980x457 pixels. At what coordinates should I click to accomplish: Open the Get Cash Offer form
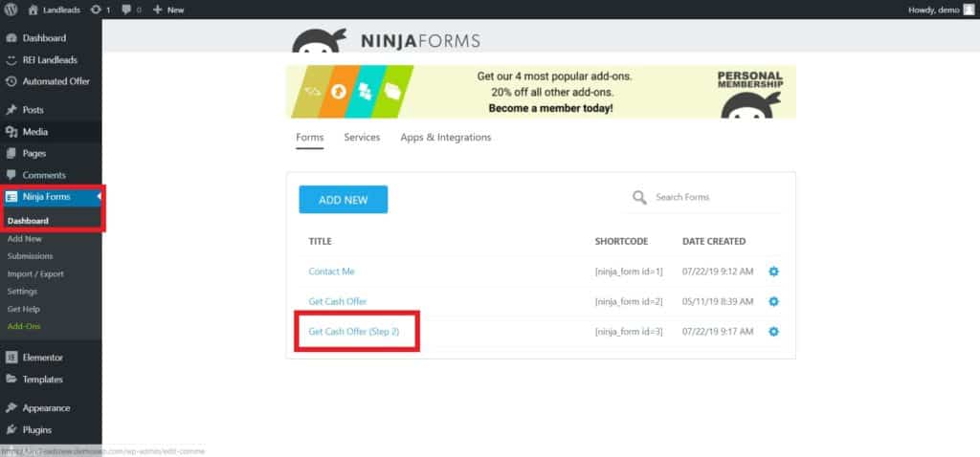(338, 301)
